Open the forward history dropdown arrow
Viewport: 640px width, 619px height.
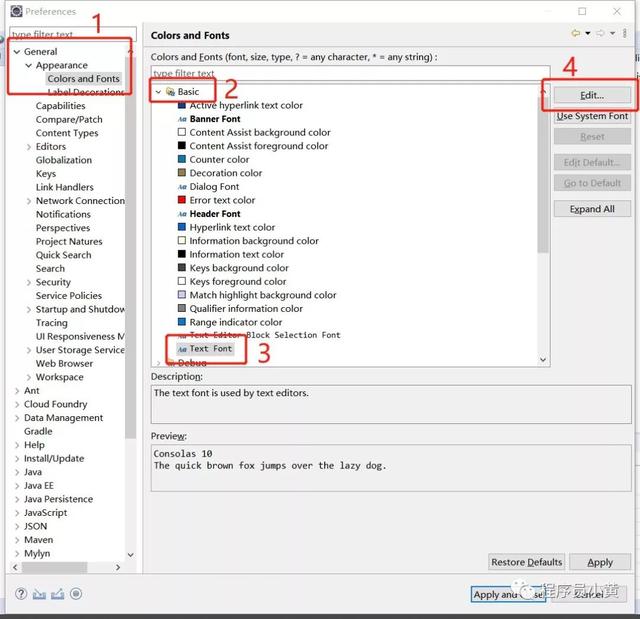pos(612,33)
